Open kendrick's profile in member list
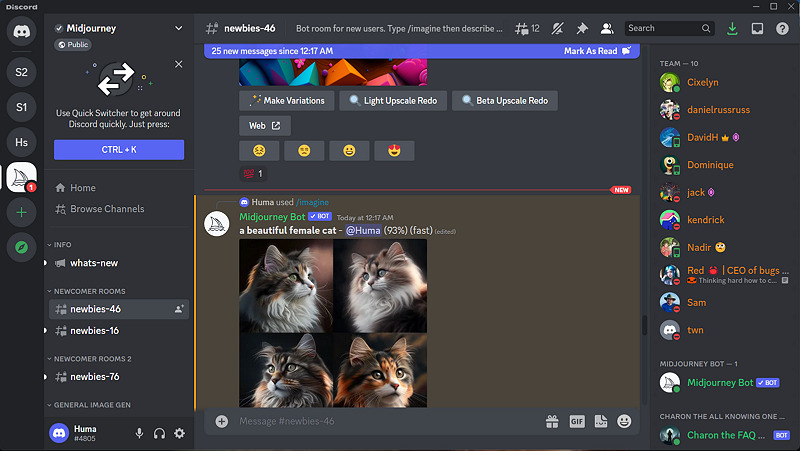This screenshot has height=451, width=800. click(724, 220)
